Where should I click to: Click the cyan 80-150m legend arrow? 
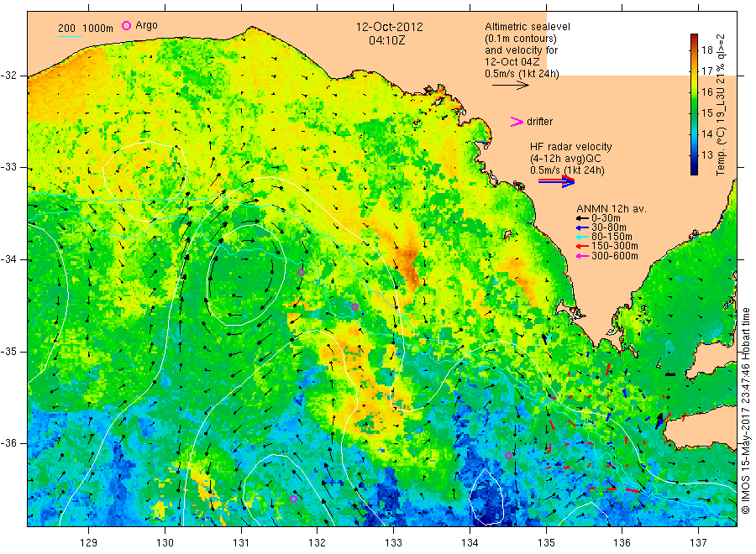pyautogui.click(x=582, y=237)
